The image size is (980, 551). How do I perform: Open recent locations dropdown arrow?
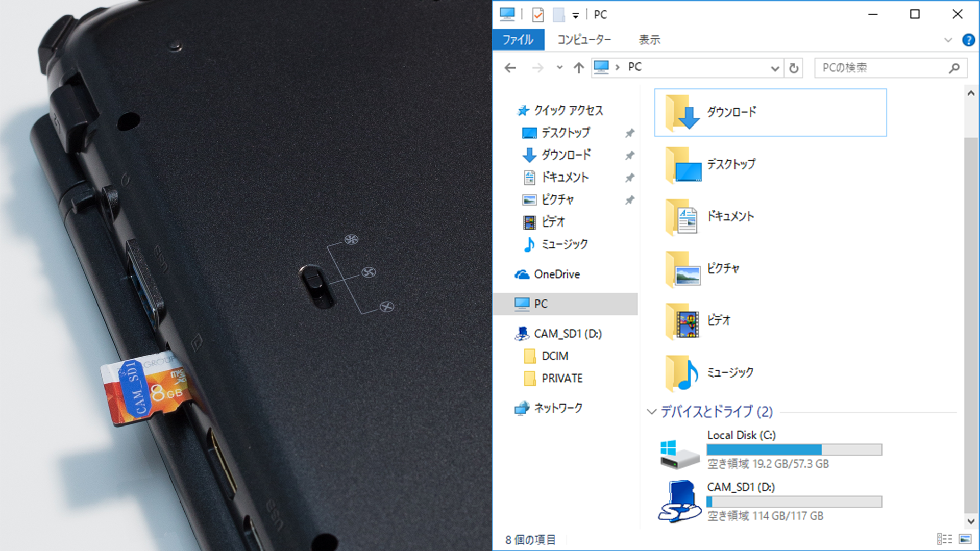tap(560, 68)
